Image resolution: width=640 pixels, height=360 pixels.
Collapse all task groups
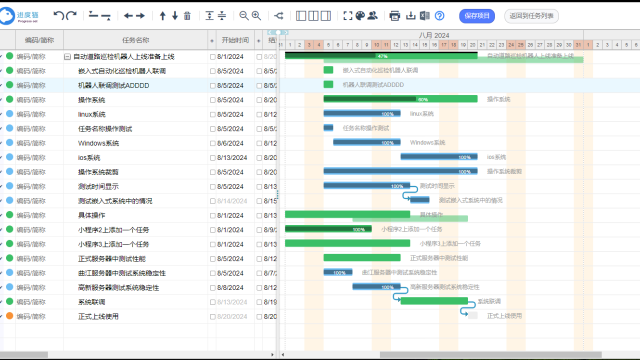pyautogui.click(x=222, y=16)
